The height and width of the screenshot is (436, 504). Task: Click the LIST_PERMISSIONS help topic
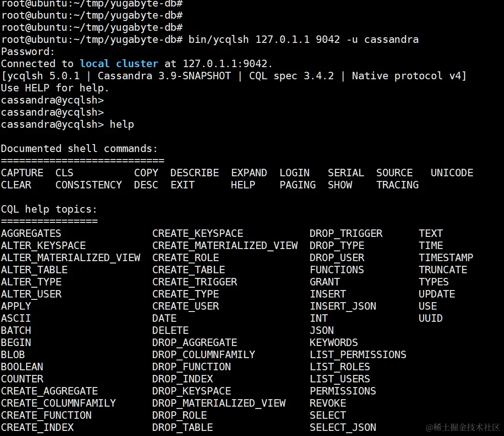pyautogui.click(x=358, y=355)
